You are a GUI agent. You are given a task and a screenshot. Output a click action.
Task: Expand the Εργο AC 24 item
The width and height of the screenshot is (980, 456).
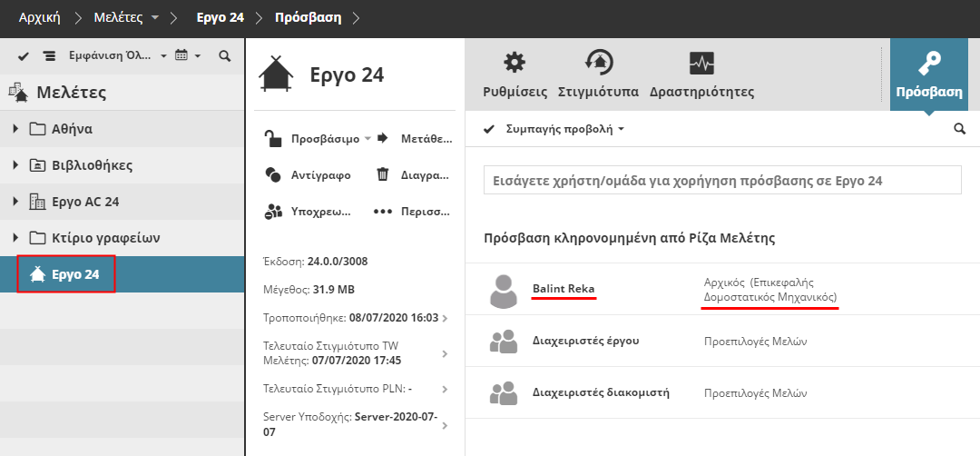[15, 202]
